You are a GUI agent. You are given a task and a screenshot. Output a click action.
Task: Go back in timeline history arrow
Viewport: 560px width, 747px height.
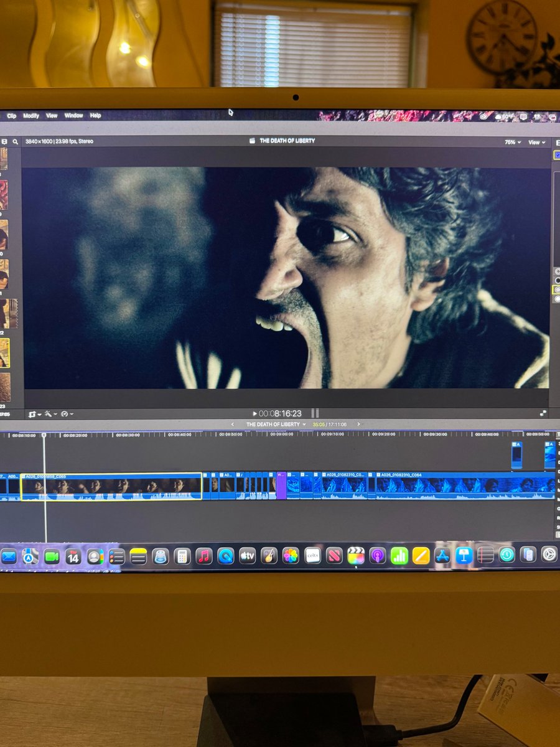point(231,425)
